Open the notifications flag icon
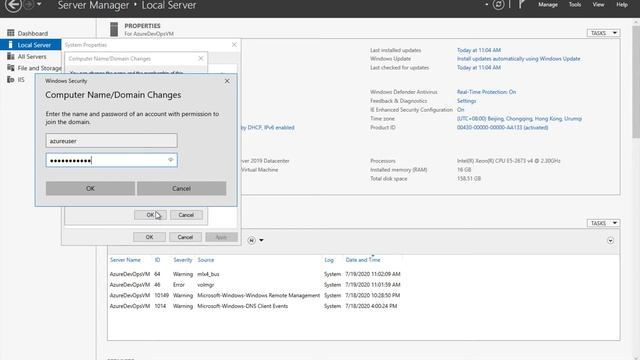Viewport: 640px width, 360px height. pos(521,5)
